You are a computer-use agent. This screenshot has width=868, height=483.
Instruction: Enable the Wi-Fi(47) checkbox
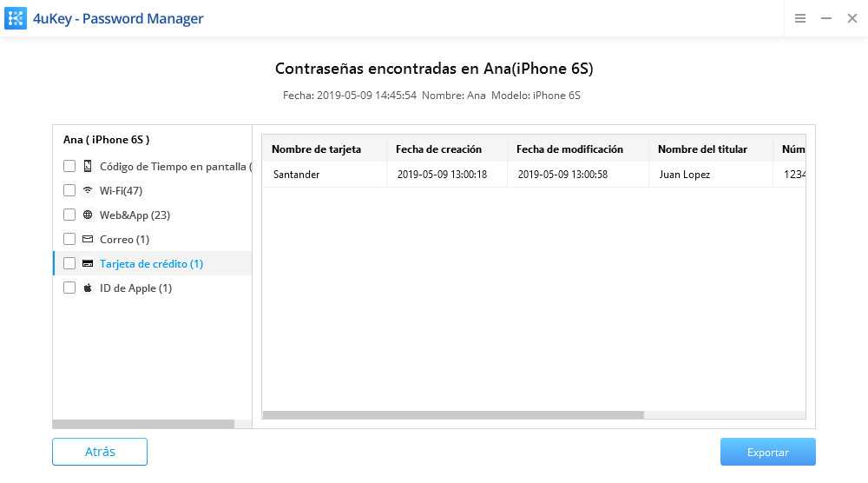69,190
